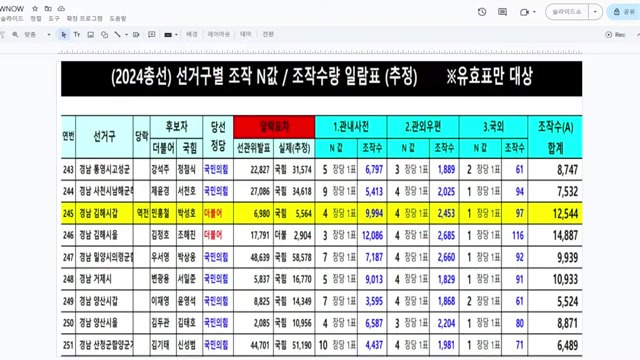
Task: Star the presentation with the star icon
Action: (x=35, y=8)
